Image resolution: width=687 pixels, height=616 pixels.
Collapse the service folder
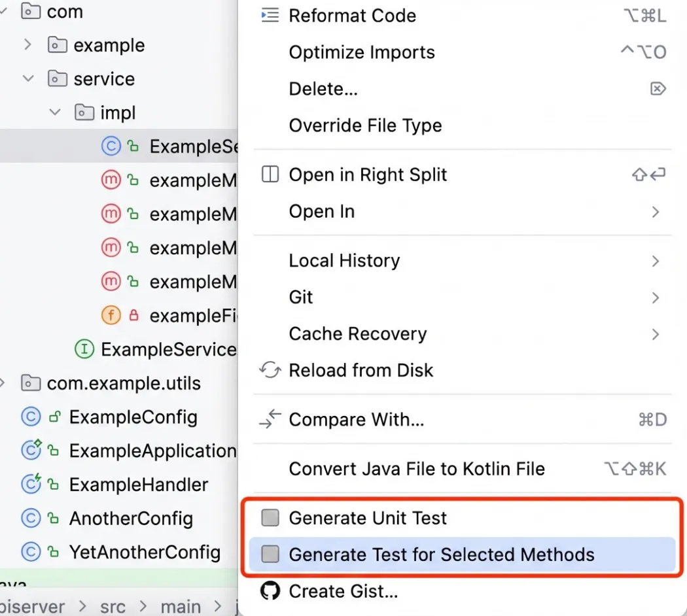pos(28,79)
